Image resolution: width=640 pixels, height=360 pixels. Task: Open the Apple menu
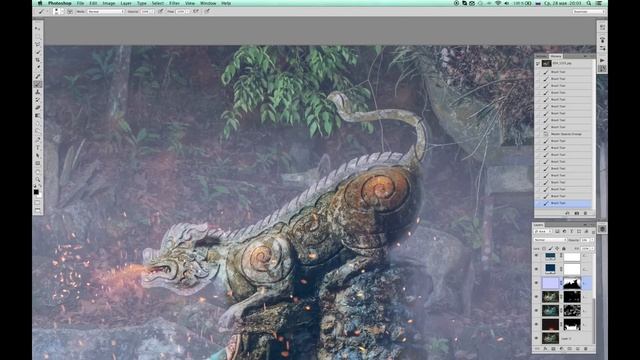tap(40, 3)
